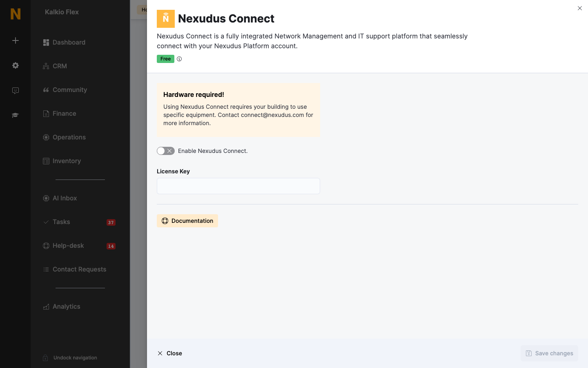Open the Documentation link
The width and height of the screenshot is (588, 368).
187,221
